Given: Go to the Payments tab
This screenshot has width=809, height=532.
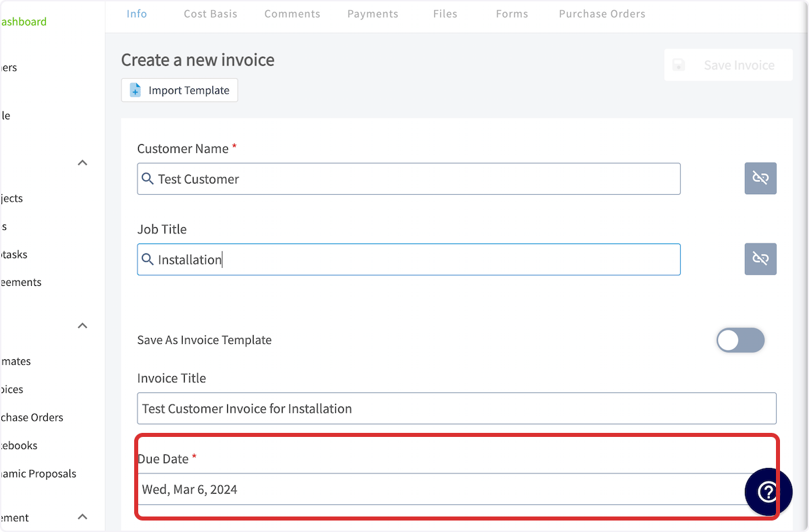Looking at the screenshot, I should [373, 13].
